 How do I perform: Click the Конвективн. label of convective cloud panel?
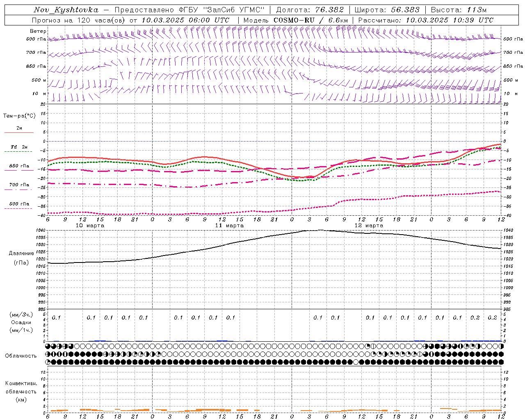coord(21,383)
